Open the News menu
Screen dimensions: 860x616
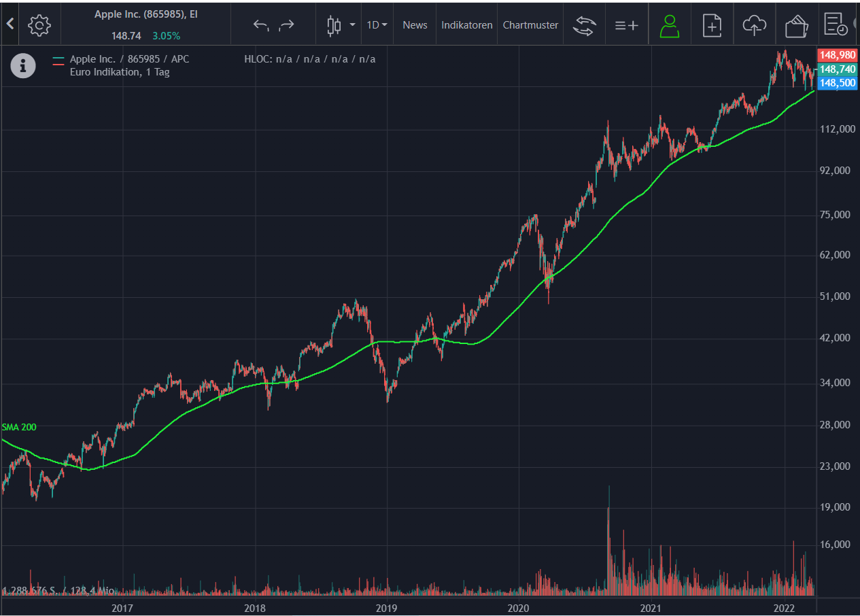(x=415, y=25)
